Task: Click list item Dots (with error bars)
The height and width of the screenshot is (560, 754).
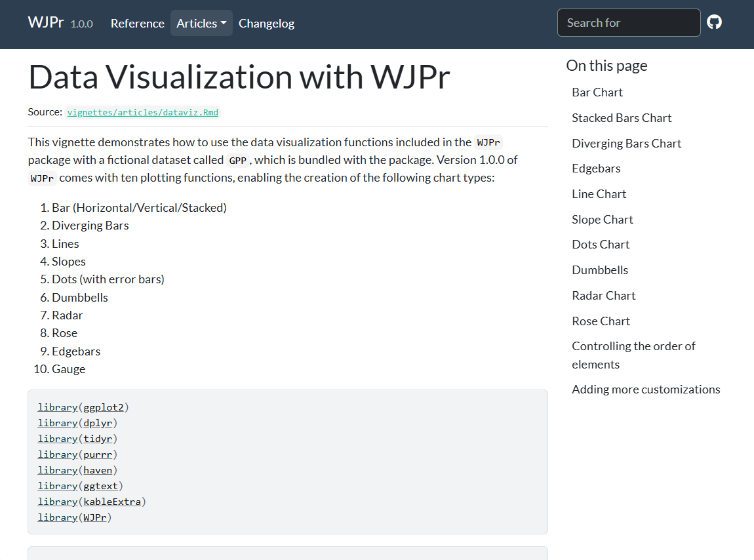Action: pos(108,279)
